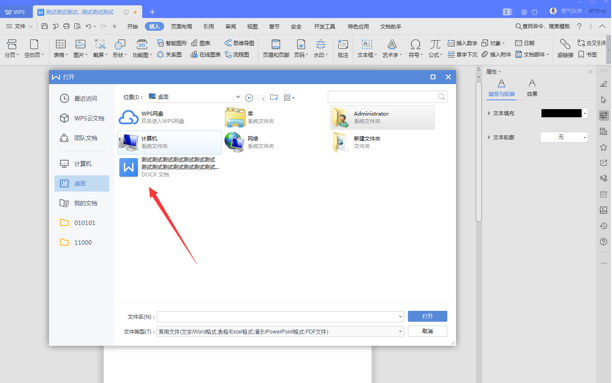Image resolution: width=612 pixels, height=383 pixels.
Task: Click 页眉和页脚 in the ribbon
Action: (276, 48)
